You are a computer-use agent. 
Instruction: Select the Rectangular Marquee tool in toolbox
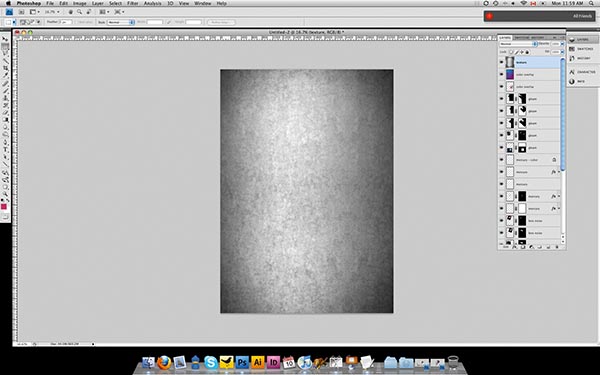(5, 46)
